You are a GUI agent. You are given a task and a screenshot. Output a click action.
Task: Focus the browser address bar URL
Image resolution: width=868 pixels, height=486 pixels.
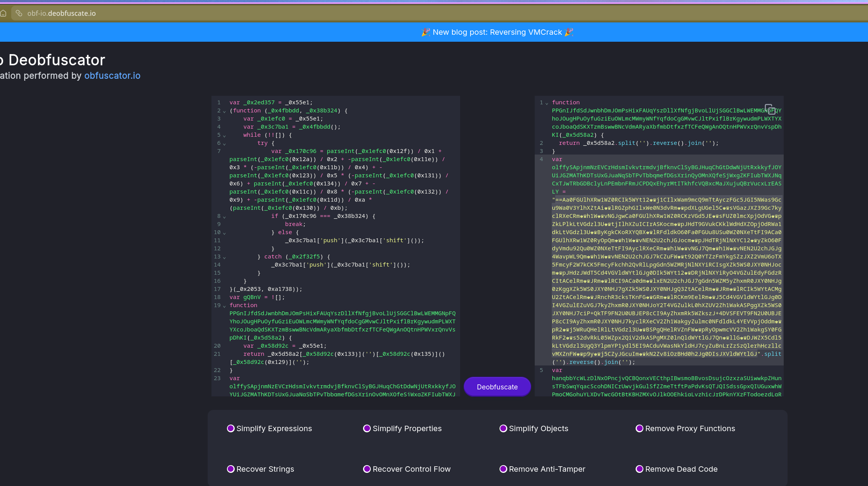62,14
